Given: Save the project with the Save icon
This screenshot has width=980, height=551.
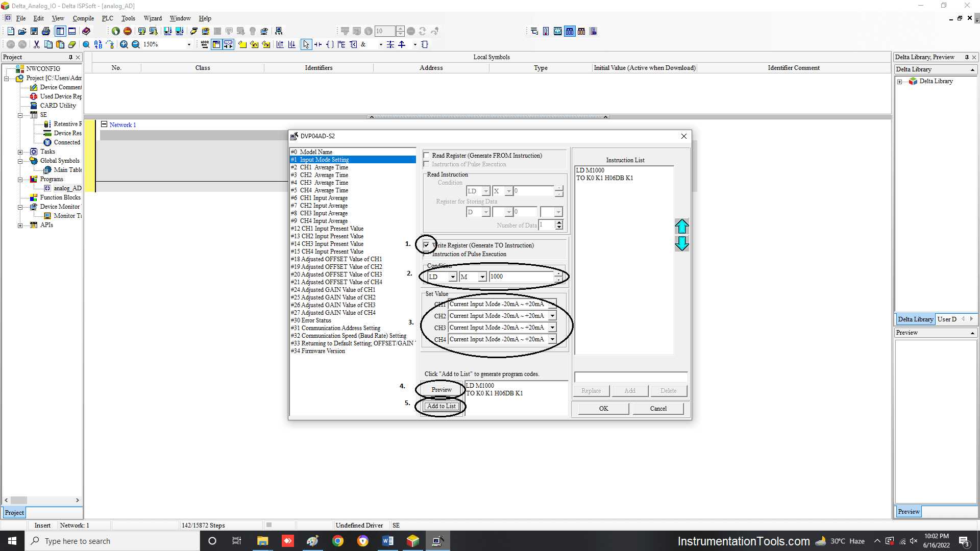Looking at the screenshot, I should (x=34, y=31).
